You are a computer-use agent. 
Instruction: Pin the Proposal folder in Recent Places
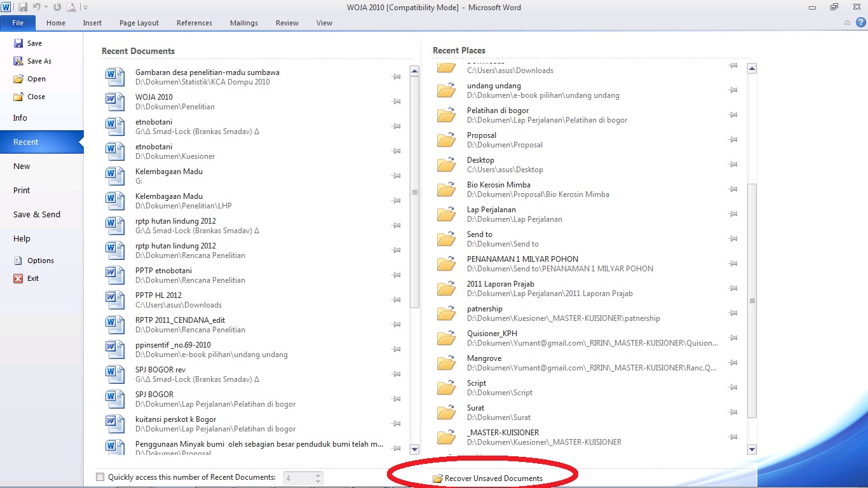[733, 139]
